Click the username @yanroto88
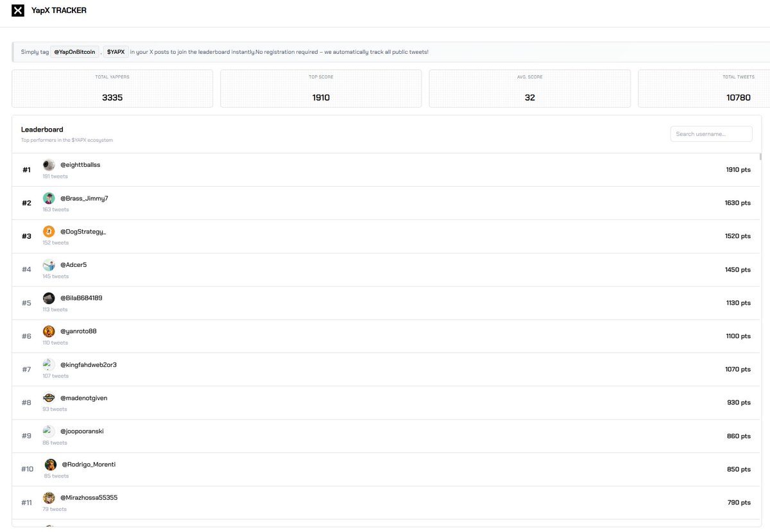 (78, 331)
